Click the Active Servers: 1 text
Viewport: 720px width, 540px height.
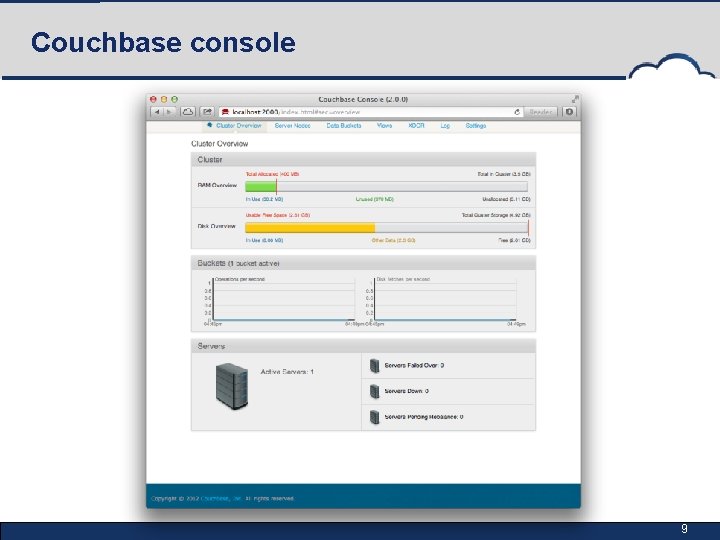click(287, 371)
